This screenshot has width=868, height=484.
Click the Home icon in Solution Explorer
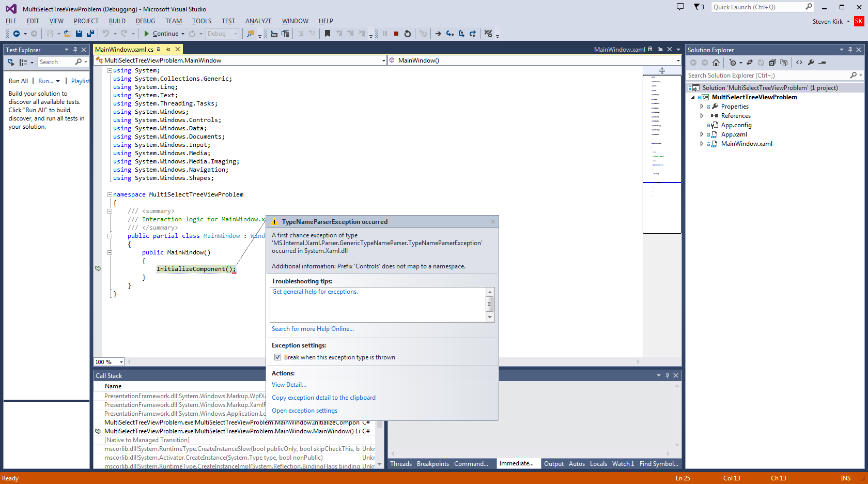tap(716, 63)
